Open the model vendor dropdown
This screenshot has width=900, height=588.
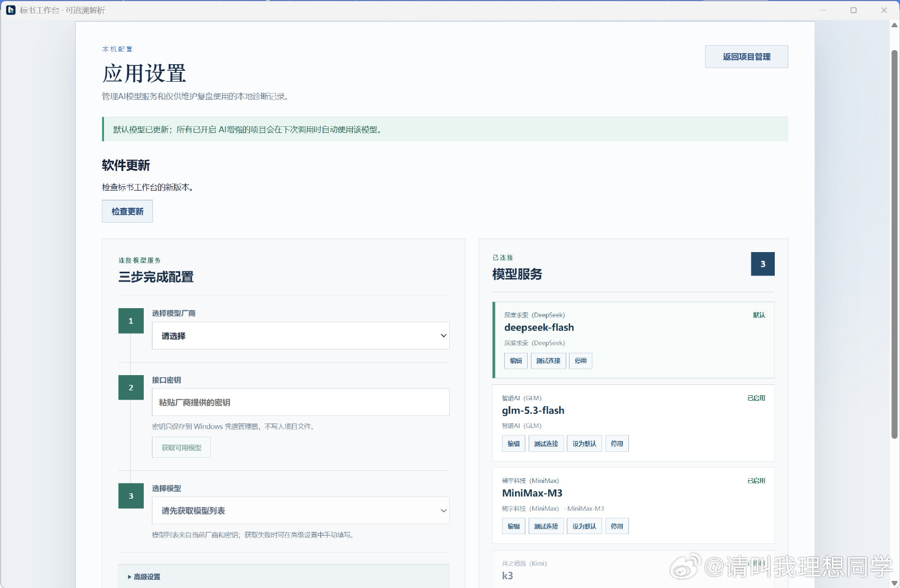click(301, 336)
